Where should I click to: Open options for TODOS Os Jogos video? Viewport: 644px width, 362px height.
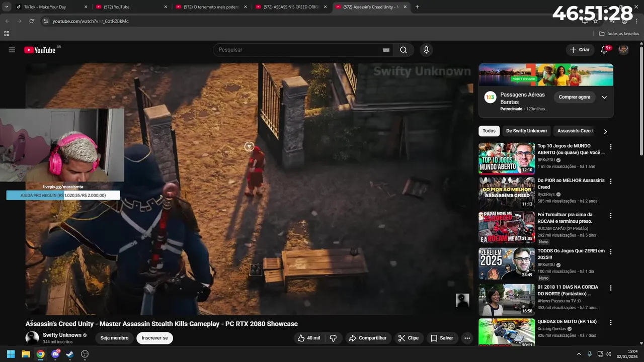pyautogui.click(x=611, y=251)
